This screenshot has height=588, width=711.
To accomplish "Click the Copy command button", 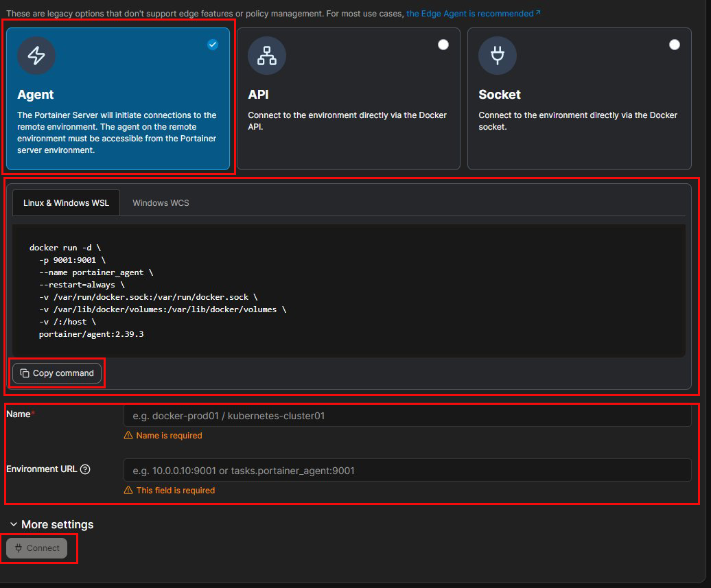I will click(x=57, y=373).
